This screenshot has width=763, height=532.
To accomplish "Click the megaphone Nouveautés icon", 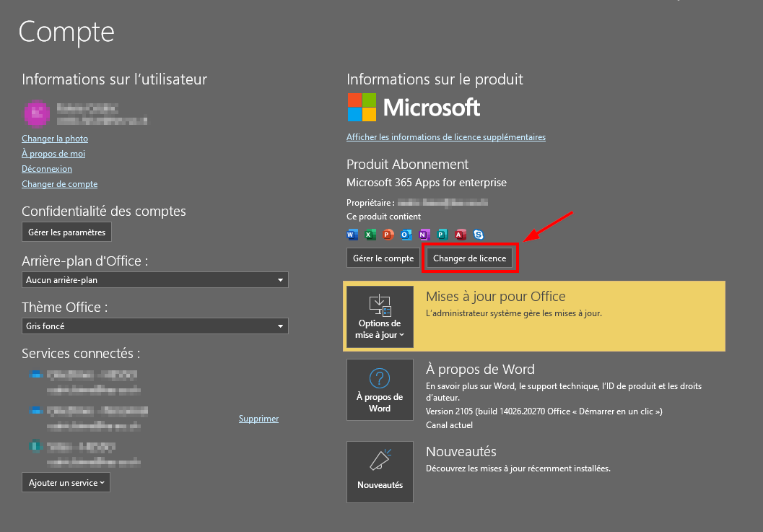I will [380, 460].
